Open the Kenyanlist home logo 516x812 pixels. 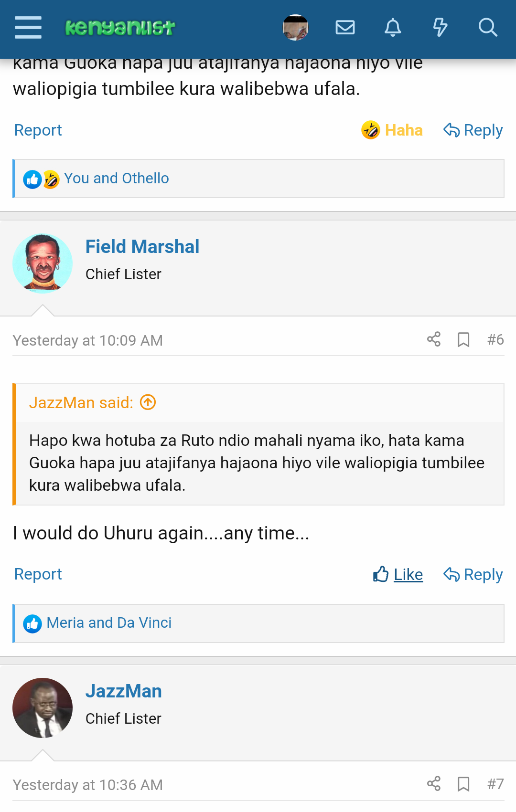(120, 27)
